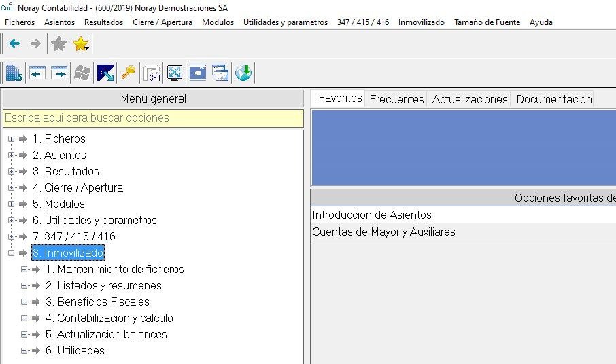This screenshot has height=364, width=616.
Task: Click the previous window left-arrow icon
Action: click(x=37, y=73)
